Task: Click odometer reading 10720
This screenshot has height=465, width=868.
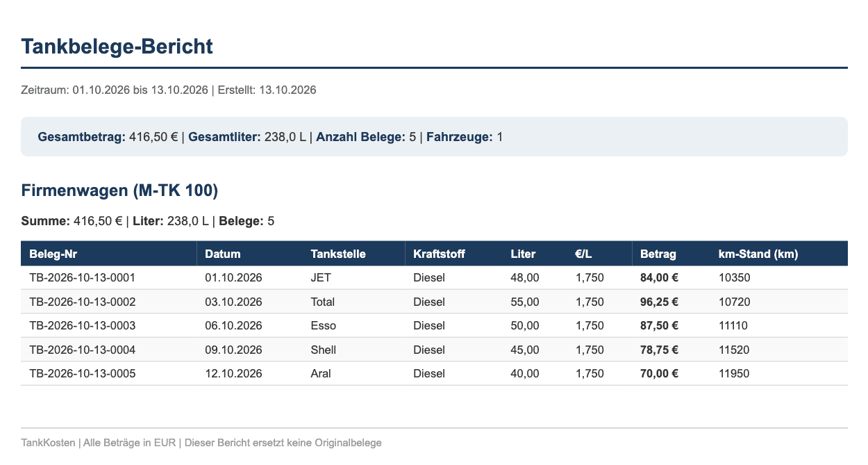Action: (x=734, y=302)
